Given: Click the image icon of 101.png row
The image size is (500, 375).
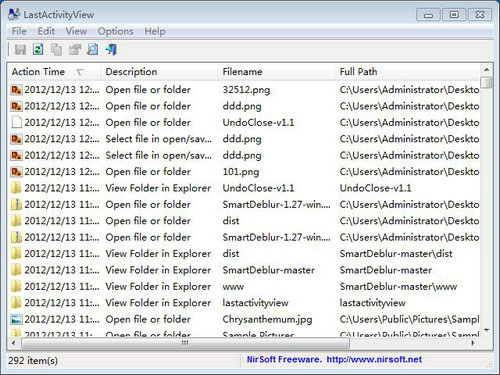Looking at the screenshot, I should coord(16,172).
